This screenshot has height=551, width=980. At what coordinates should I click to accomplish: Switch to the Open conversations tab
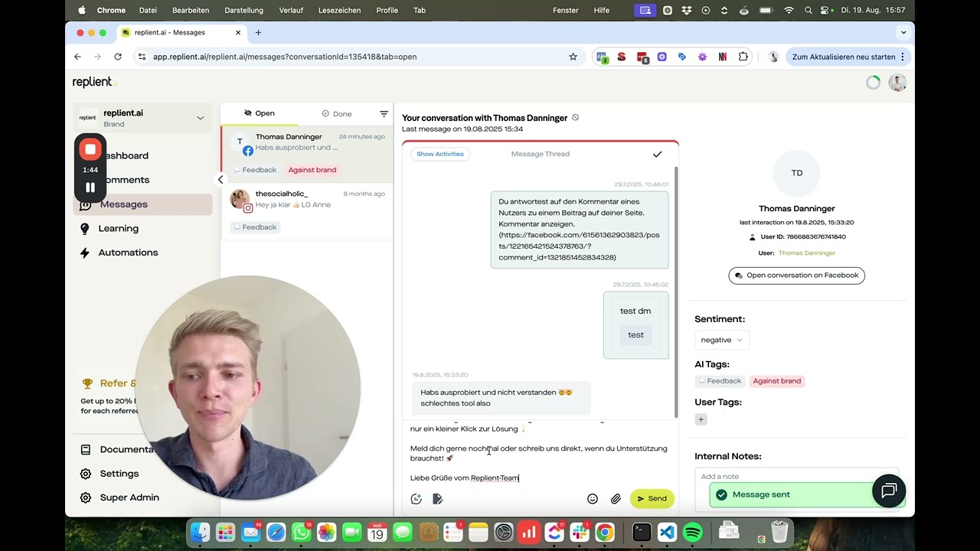[259, 113]
